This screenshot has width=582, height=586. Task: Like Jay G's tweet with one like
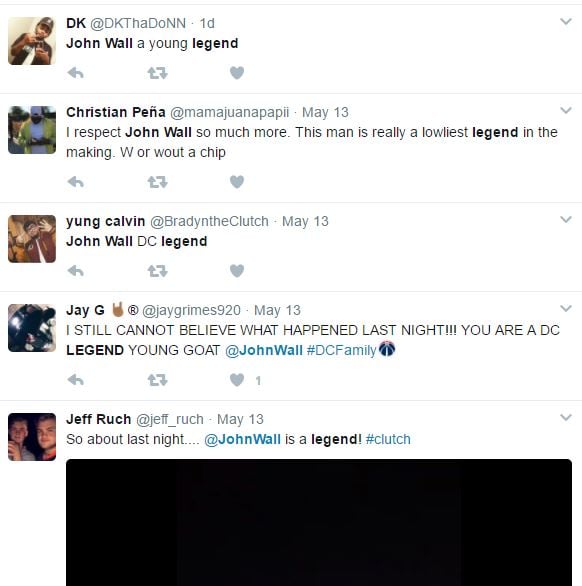click(237, 380)
